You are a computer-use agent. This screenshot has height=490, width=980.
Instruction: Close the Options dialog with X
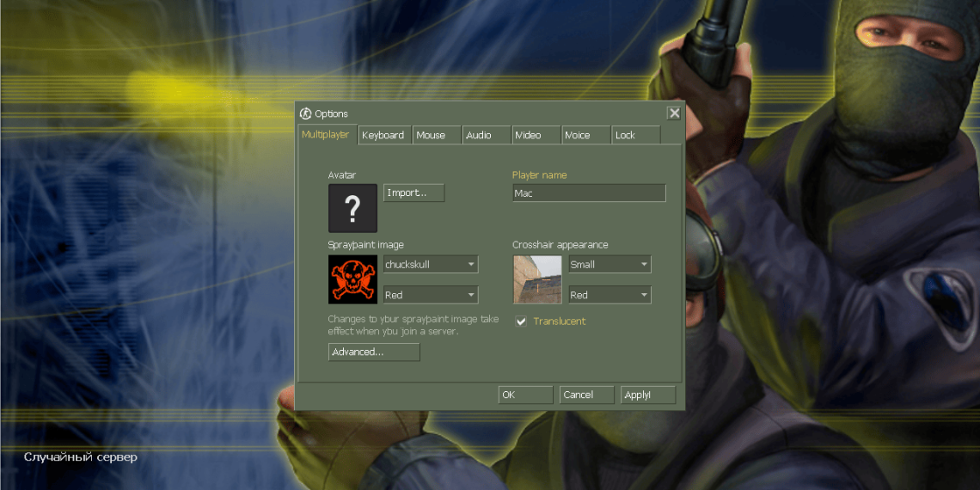[674, 113]
